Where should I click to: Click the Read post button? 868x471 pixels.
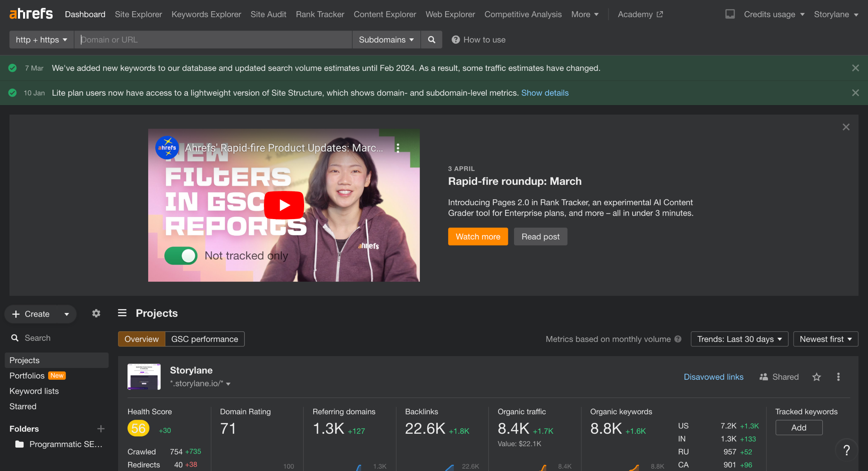(540, 236)
